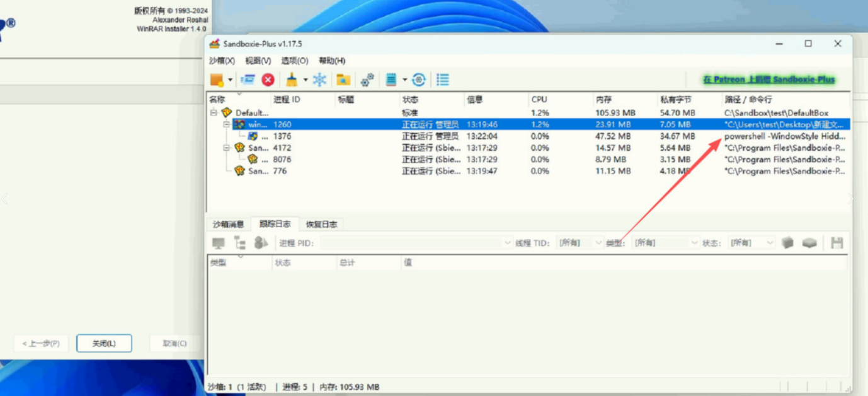Click the flat box icon beside the cube
The image size is (868, 396).
tap(809, 243)
